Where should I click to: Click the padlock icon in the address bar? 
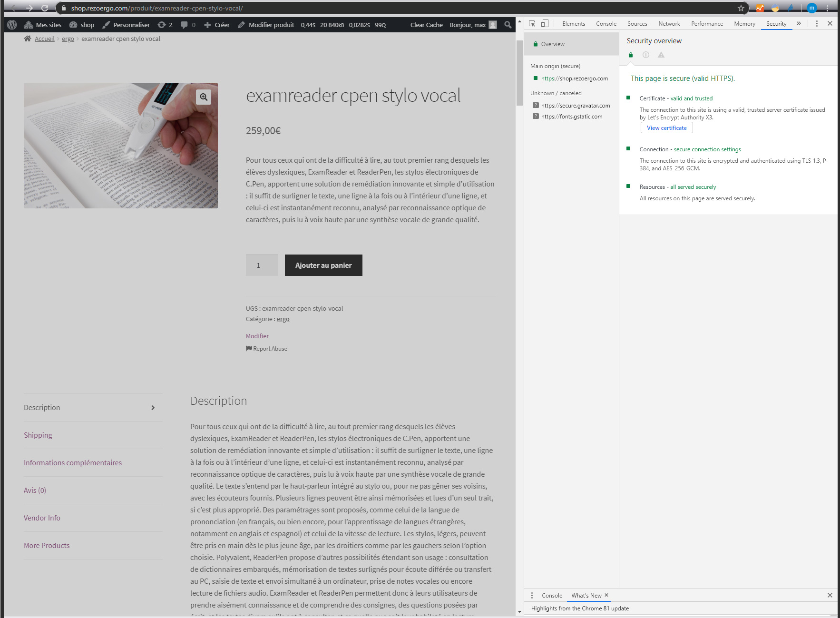pyautogui.click(x=64, y=8)
